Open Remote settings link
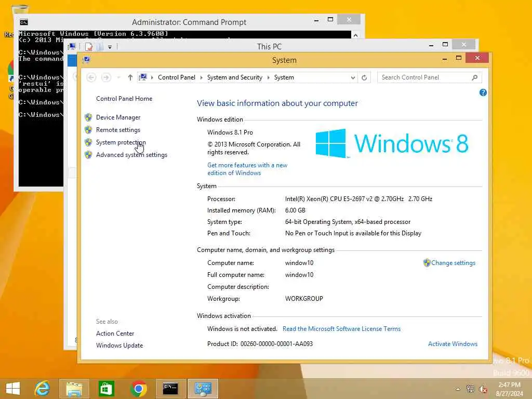 118,130
